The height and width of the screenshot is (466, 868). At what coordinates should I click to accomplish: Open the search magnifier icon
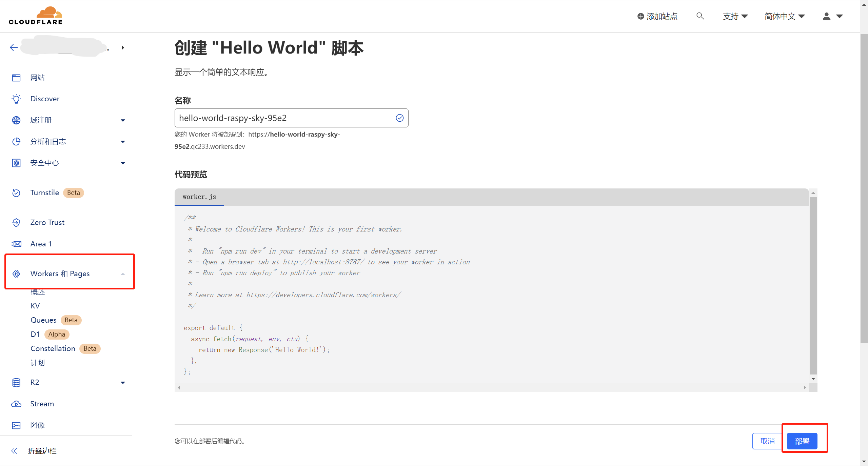click(x=700, y=16)
